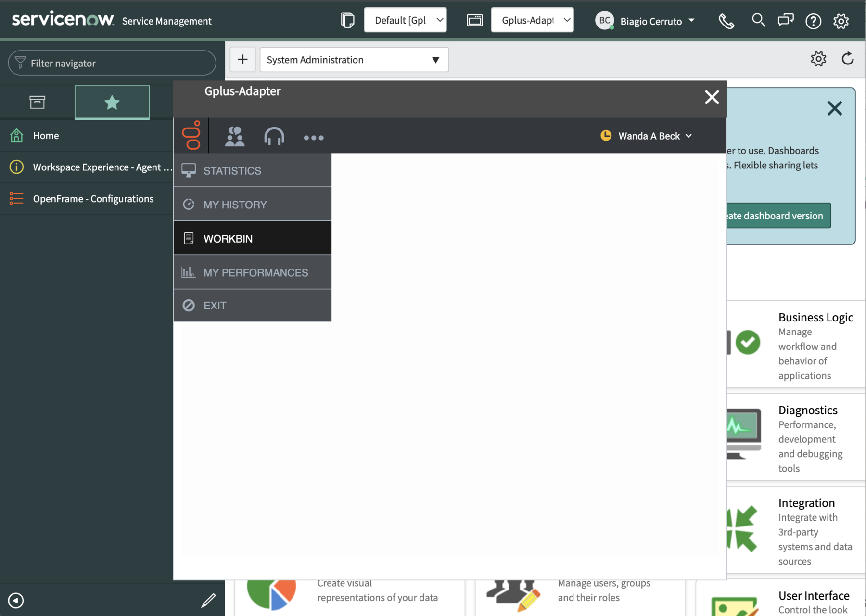
Task: Choose EXIT from adapter menu
Action: click(253, 306)
